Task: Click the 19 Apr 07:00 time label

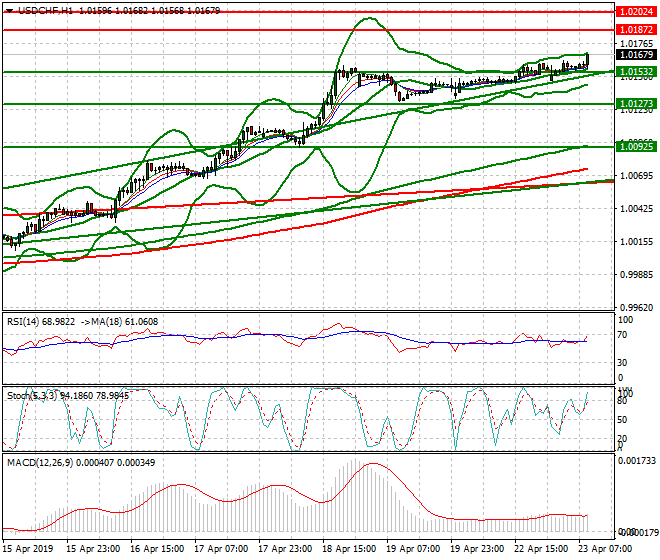Action: point(413,549)
